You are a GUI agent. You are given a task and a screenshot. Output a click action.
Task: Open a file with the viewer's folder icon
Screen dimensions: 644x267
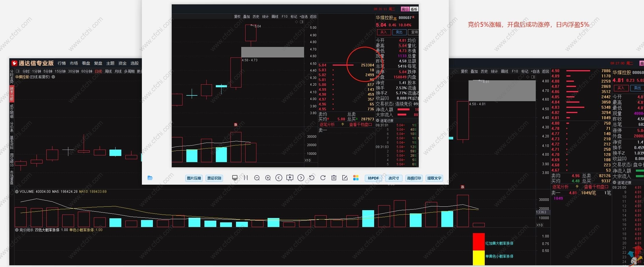[150, 178]
